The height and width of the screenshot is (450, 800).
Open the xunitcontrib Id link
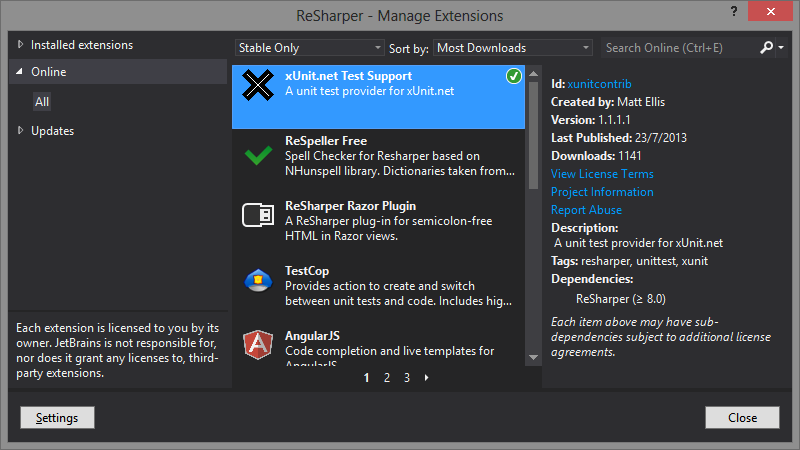(x=599, y=84)
